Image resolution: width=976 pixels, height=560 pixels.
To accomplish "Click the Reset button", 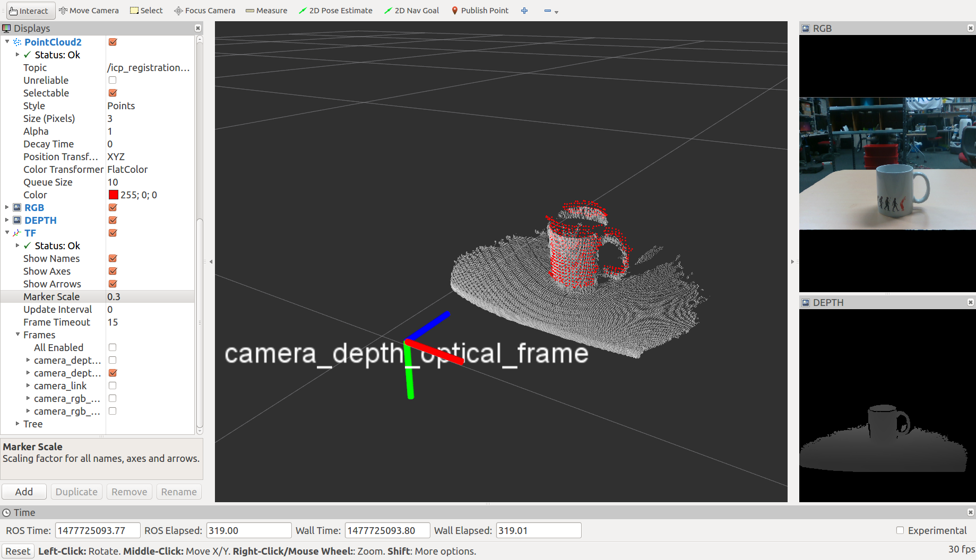I will pyautogui.click(x=18, y=551).
